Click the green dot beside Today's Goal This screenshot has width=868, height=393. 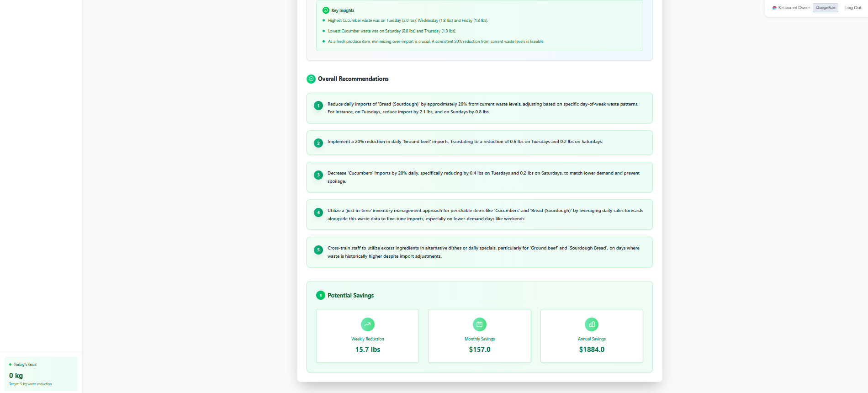pyautogui.click(x=11, y=365)
